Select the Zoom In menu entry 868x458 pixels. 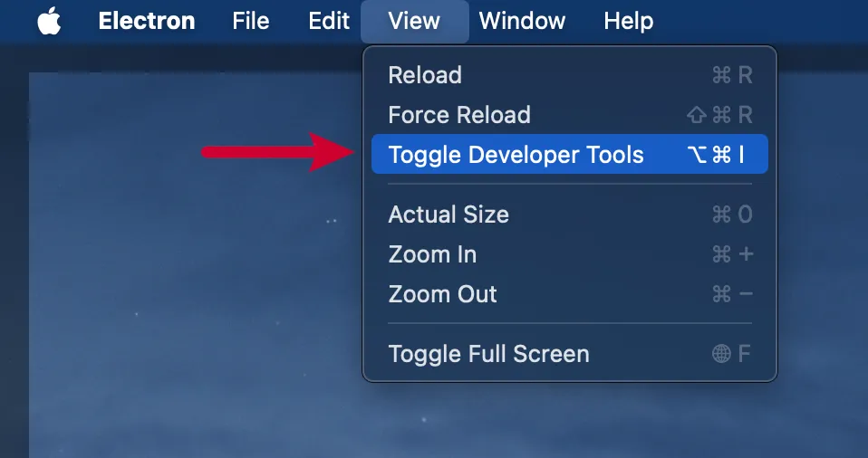tap(432, 254)
